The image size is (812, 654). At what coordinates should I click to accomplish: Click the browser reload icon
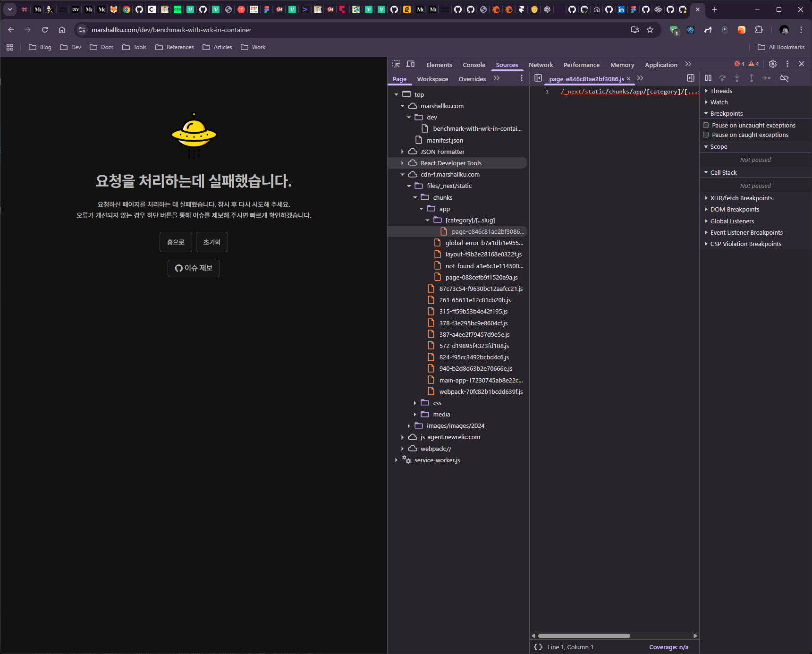click(45, 30)
